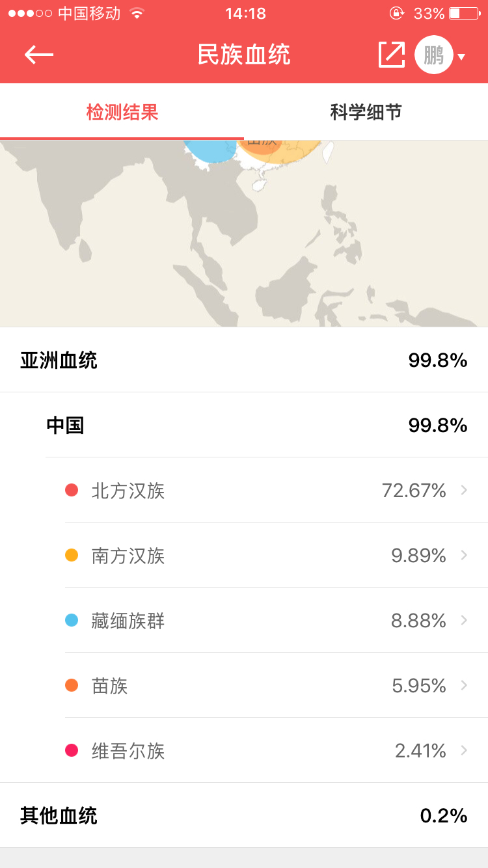
Task: Tap the orange 苗族 color dot
Action: 72,685
